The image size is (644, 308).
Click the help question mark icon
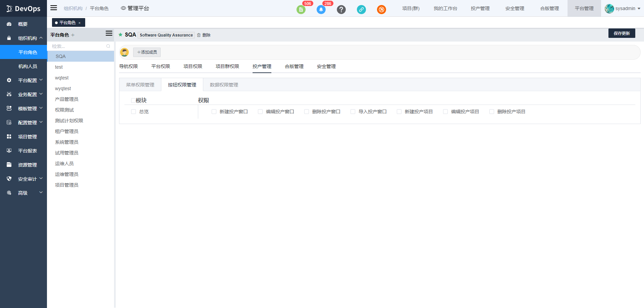(x=341, y=10)
